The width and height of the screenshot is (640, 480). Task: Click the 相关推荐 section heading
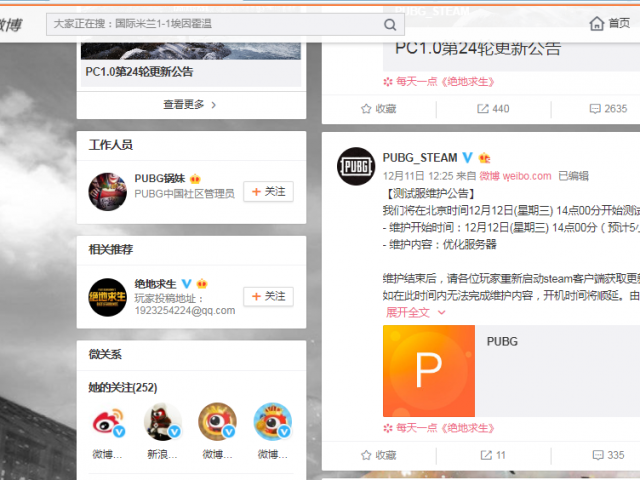111,249
